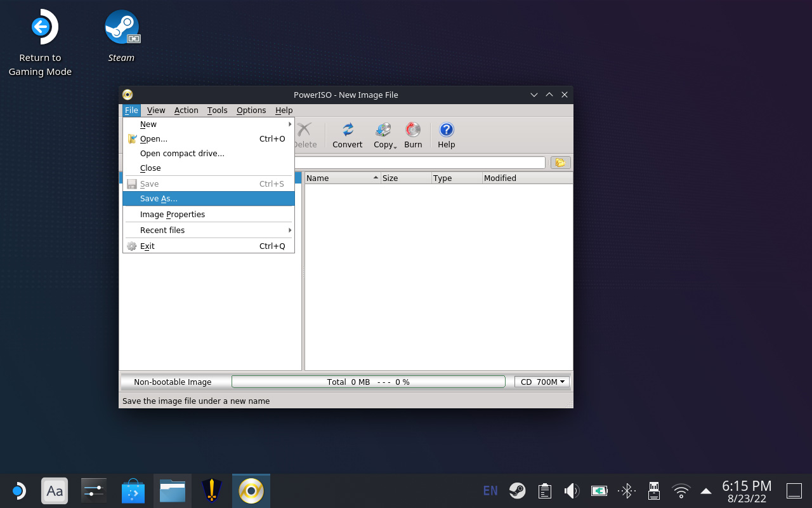Select Open... in File menu
Screen dimensions: 812x508
point(209,139)
